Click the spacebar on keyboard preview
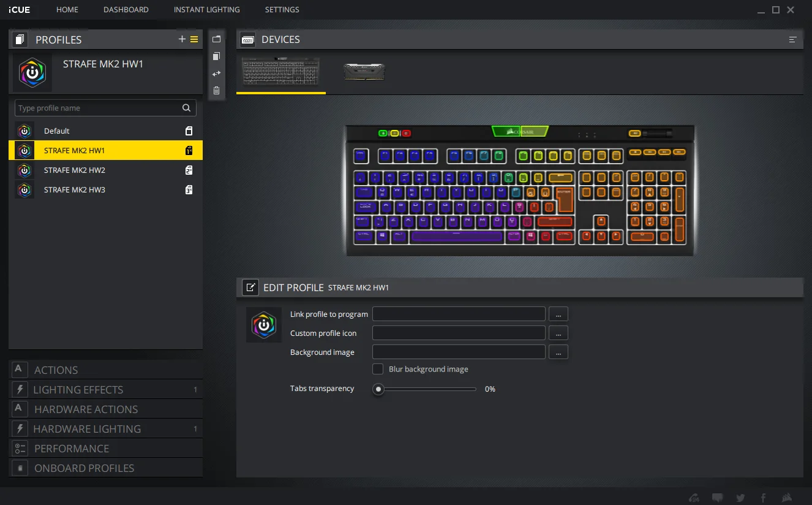 pyautogui.click(x=457, y=236)
